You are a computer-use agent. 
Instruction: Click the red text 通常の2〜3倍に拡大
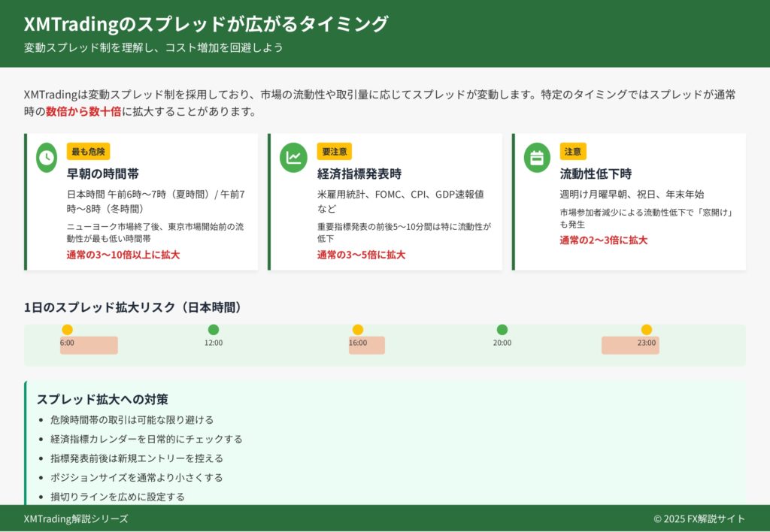(603, 240)
